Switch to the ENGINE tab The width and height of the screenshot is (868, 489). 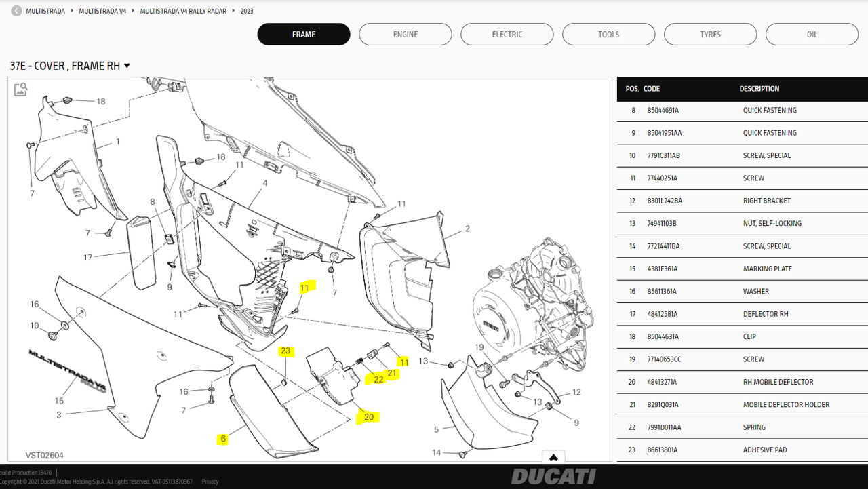[406, 35]
